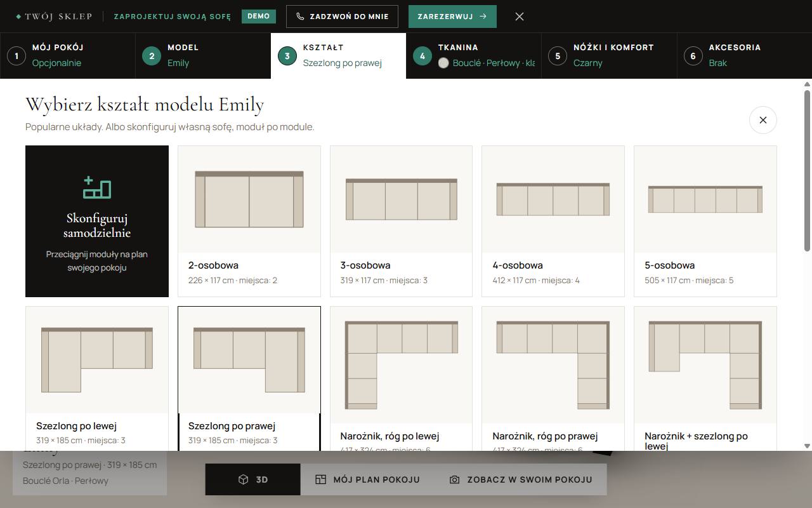This screenshot has width=812, height=508.
Task: Click the pearl fabric color swatch
Action: (x=443, y=63)
